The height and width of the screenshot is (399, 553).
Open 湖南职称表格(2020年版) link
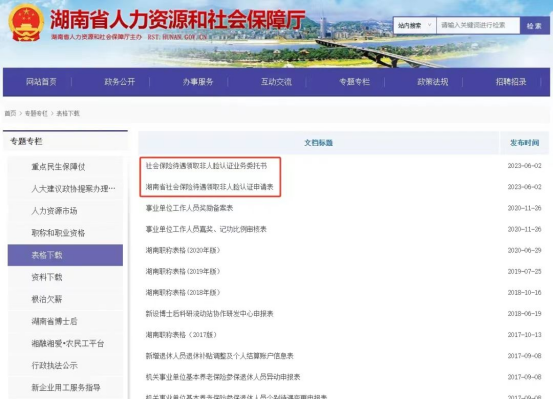183,250
